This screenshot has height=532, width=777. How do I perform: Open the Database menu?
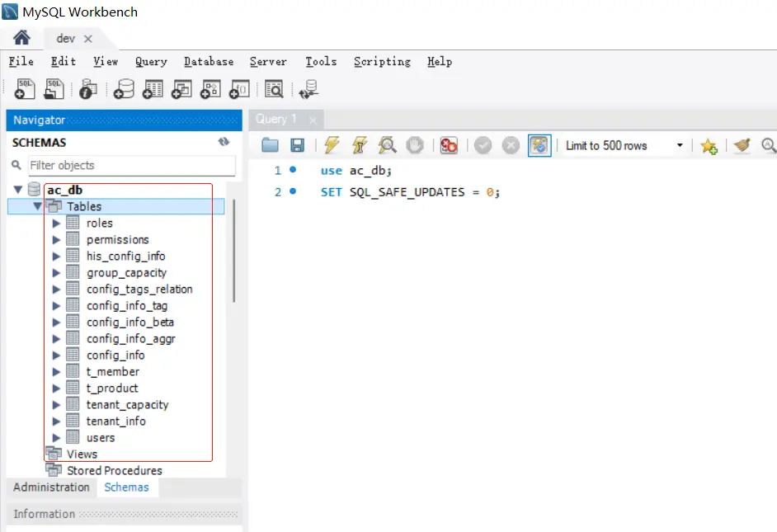point(209,61)
